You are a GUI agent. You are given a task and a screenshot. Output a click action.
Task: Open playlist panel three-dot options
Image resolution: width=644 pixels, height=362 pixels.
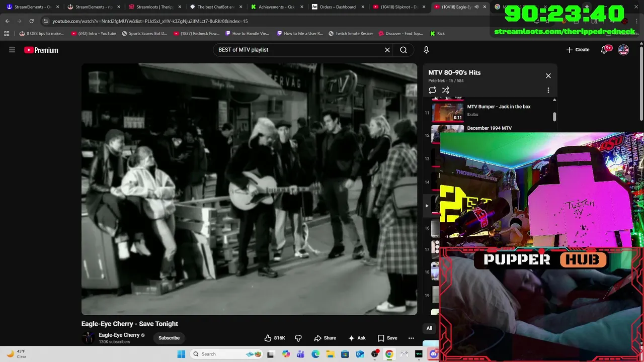[548, 90]
